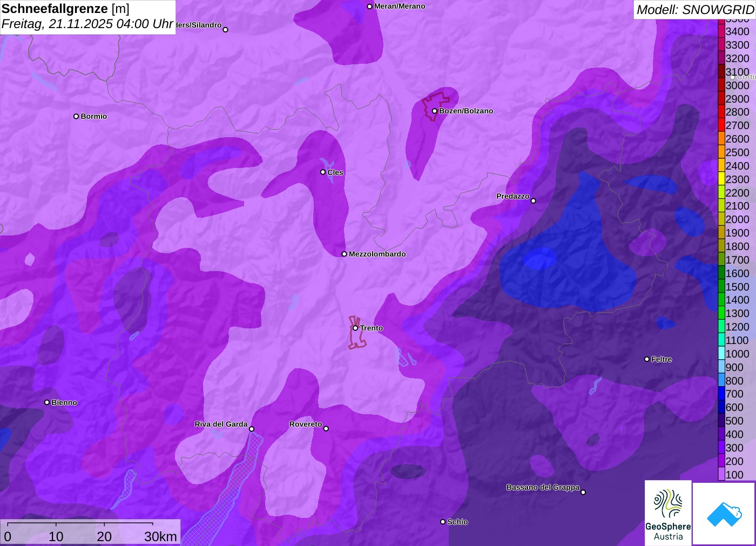Pick the lavender 100 legend swatch
The width and height of the screenshot is (756, 546).
tap(721, 475)
